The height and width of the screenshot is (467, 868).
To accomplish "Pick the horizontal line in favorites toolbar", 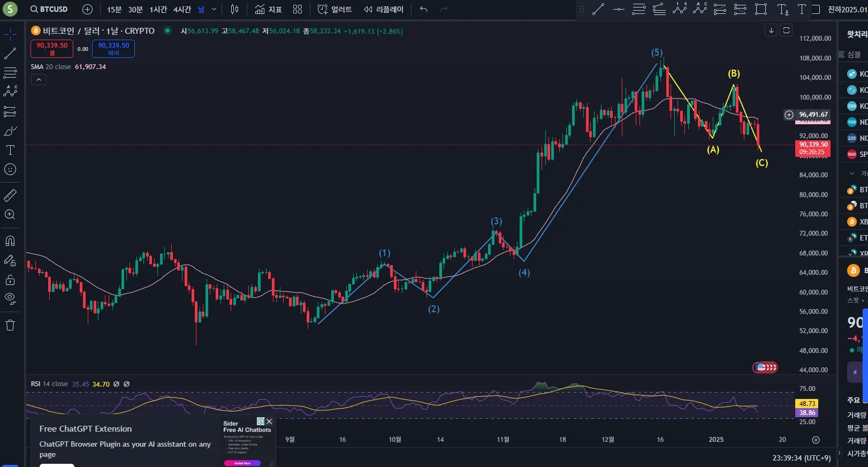I will coord(619,9).
